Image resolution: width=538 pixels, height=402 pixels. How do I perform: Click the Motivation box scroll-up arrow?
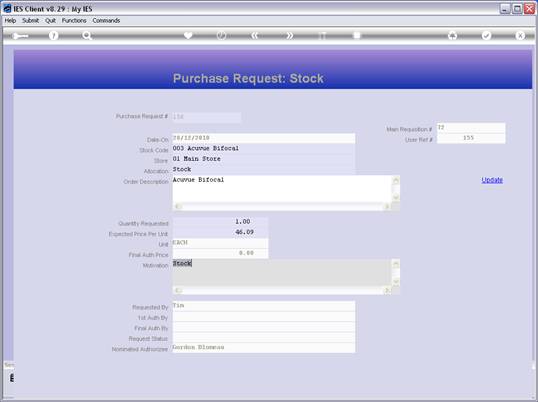[x=396, y=264]
